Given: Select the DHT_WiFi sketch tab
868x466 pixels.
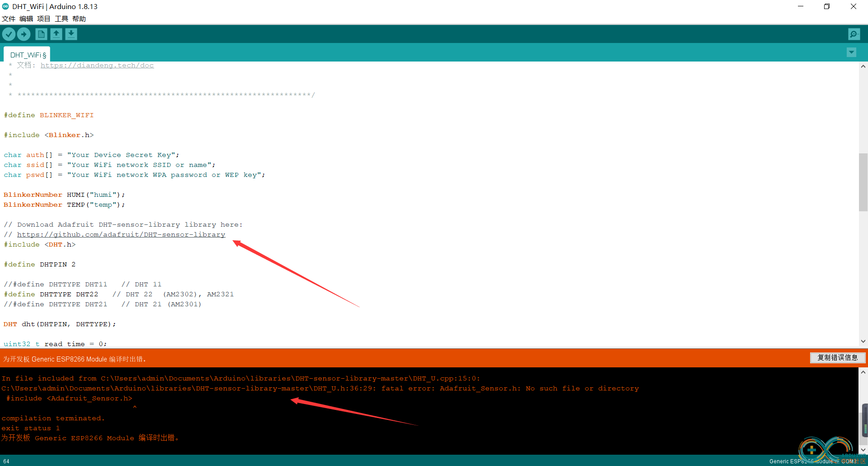Looking at the screenshot, I should pos(27,54).
